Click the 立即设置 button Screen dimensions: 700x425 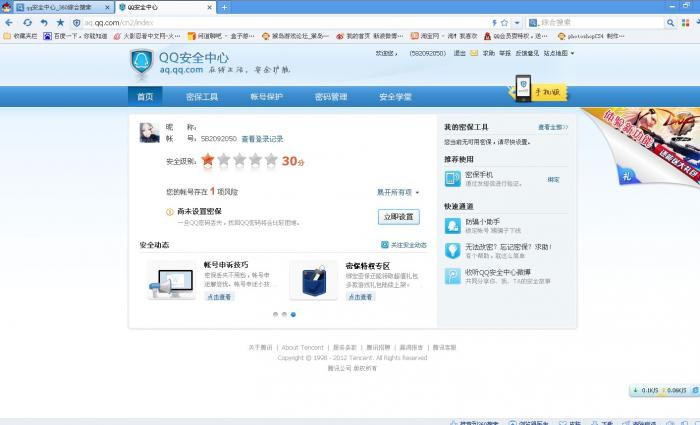click(x=399, y=217)
